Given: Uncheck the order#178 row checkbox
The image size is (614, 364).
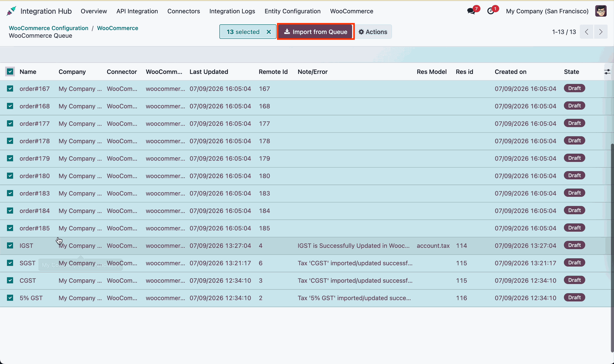Looking at the screenshot, I should point(10,141).
